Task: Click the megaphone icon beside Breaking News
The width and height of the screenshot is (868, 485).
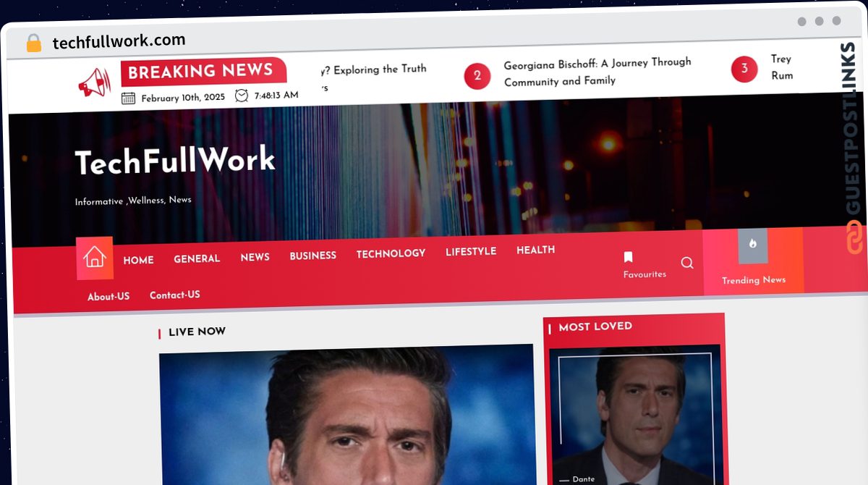Action: coord(95,83)
